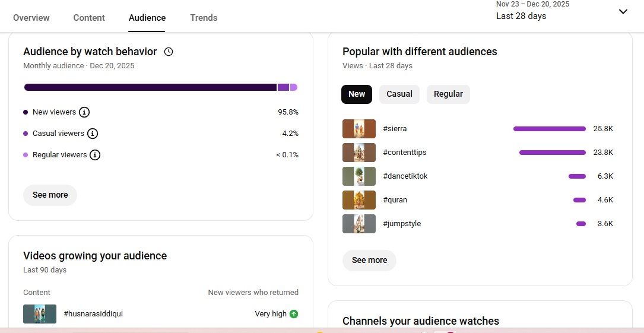Screen dimensions: 644x333
Task: Select the Regular audience filter chip
Action: (x=448, y=94)
